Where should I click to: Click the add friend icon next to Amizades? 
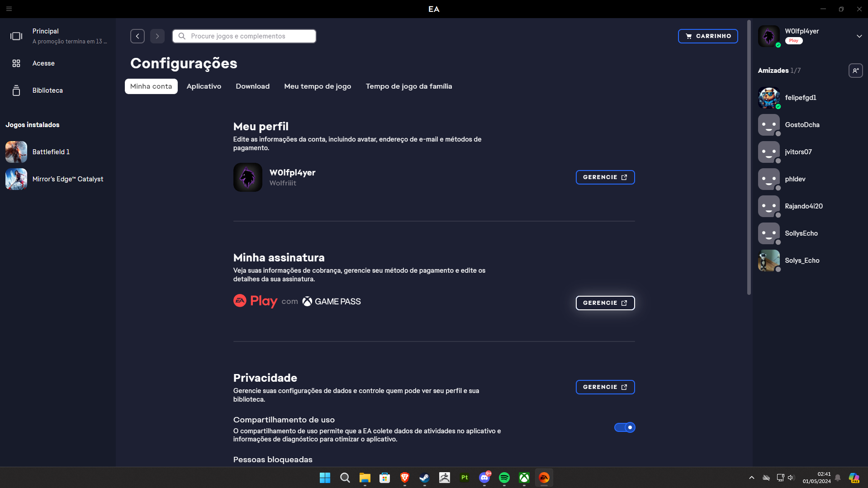855,71
